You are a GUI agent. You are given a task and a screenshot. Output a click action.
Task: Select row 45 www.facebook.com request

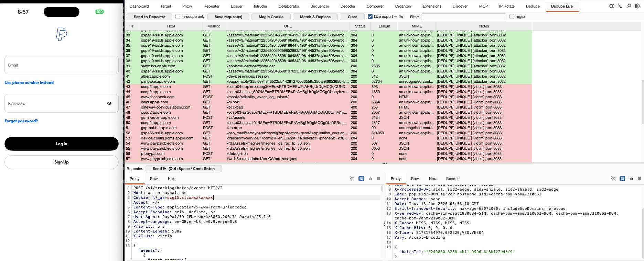click(x=328, y=97)
